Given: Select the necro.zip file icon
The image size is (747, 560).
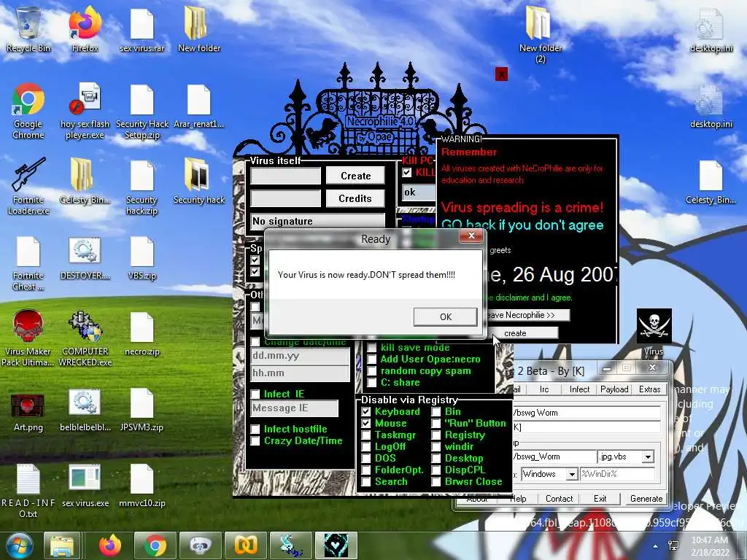Looking at the screenshot, I should (x=142, y=333).
